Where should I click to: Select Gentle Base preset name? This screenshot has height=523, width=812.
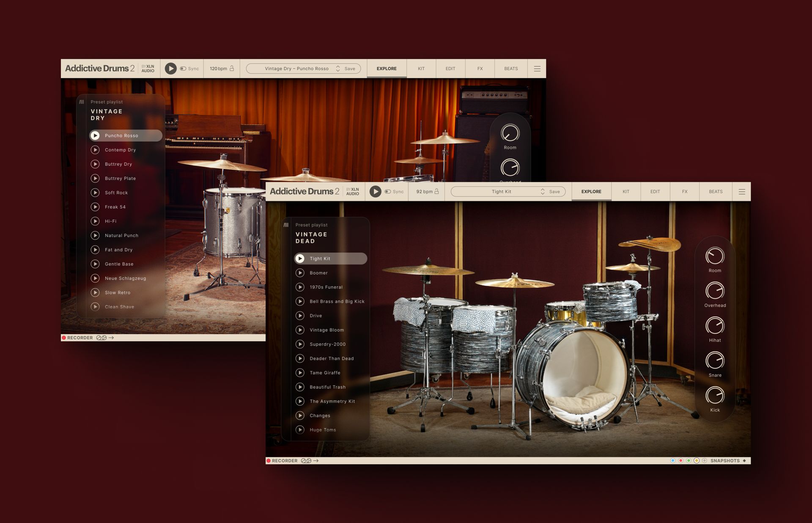tap(119, 264)
